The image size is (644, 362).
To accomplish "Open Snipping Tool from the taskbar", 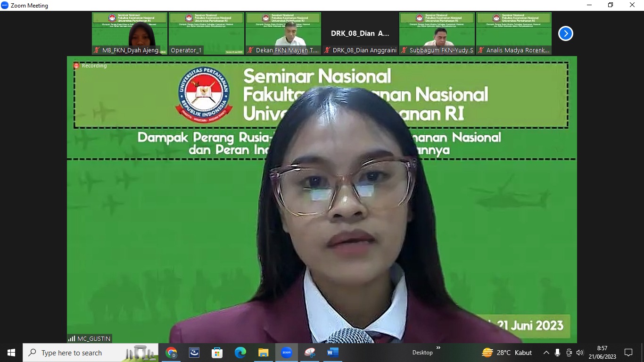I will click(310, 353).
